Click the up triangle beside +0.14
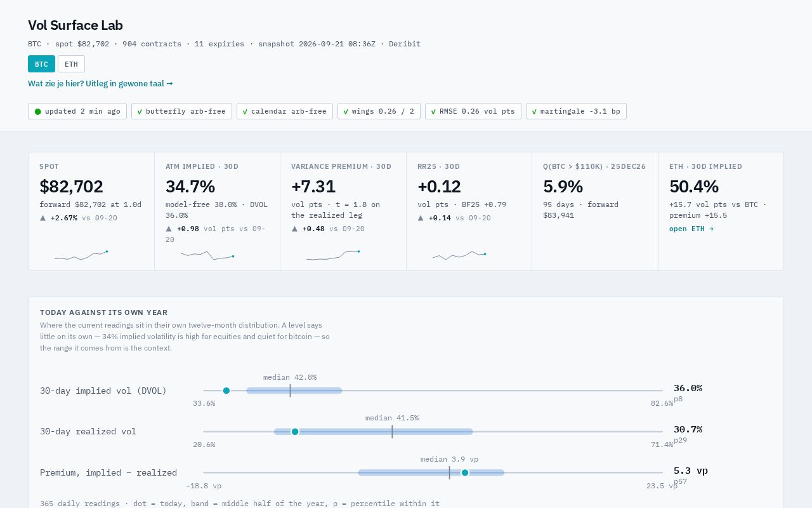The height and width of the screenshot is (508, 812). coord(421,218)
